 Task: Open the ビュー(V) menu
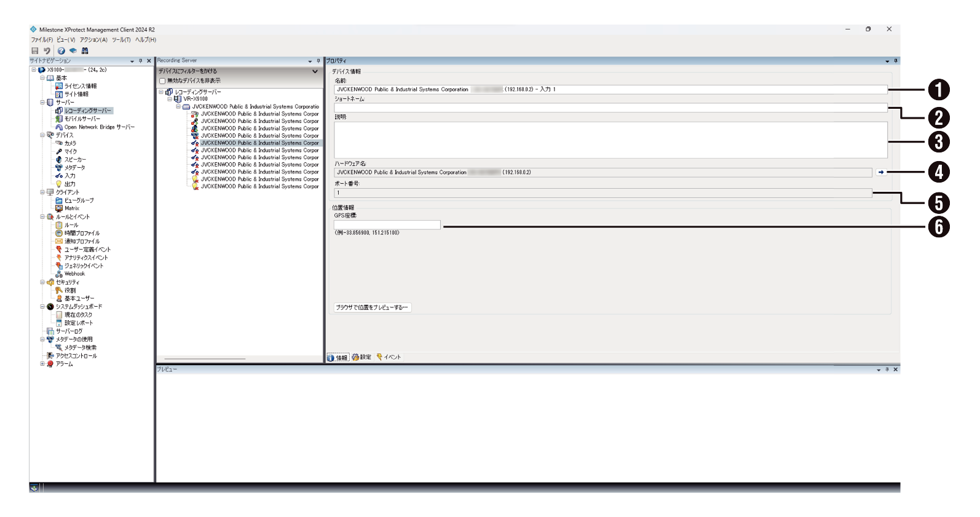point(66,40)
